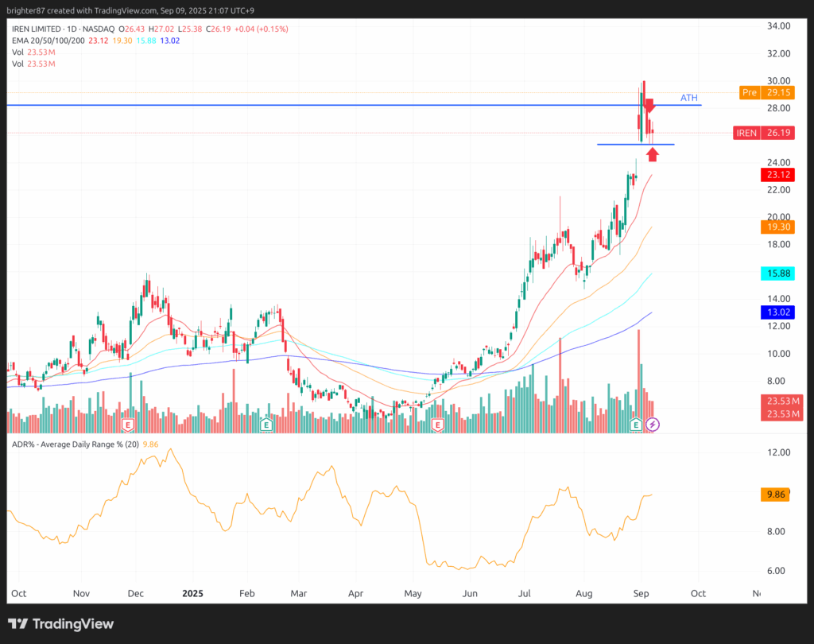The width and height of the screenshot is (814, 644).
Task: Click the +0.04 (+0.15%) change value
Action: (x=261, y=29)
